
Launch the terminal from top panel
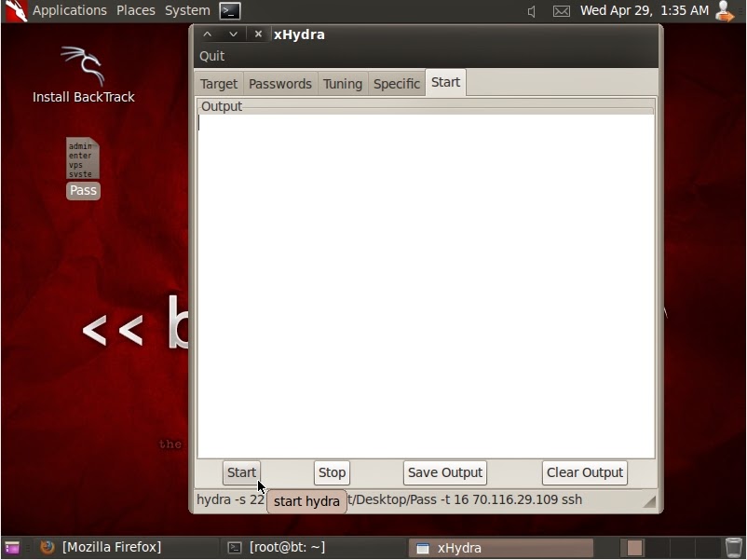pos(230,10)
